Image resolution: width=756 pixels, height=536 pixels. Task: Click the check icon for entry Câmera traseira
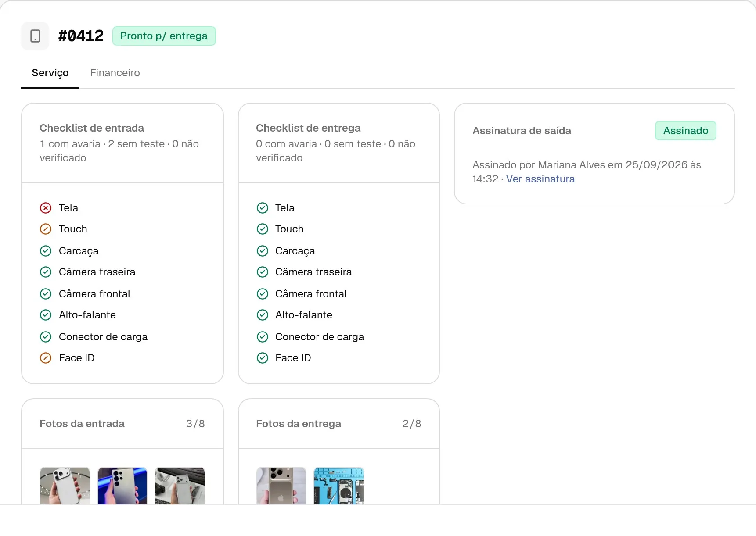[x=46, y=272]
